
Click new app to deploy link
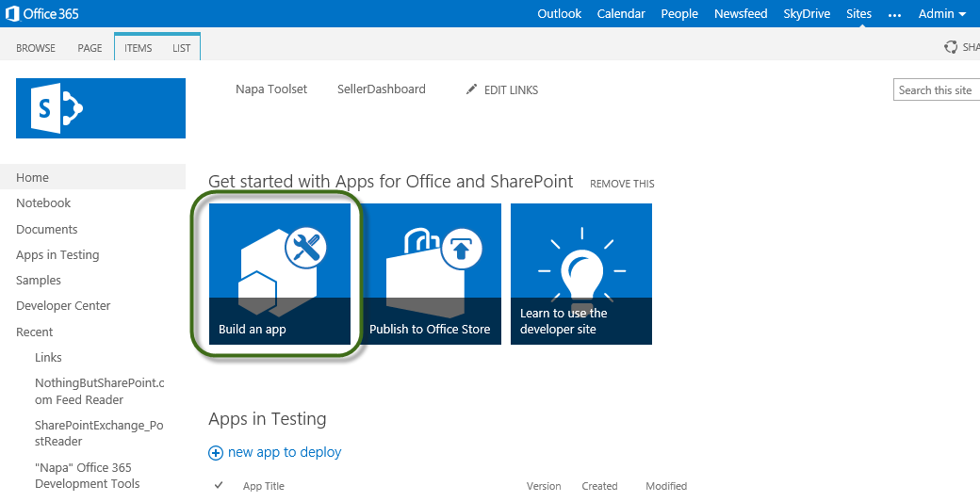(x=285, y=452)
